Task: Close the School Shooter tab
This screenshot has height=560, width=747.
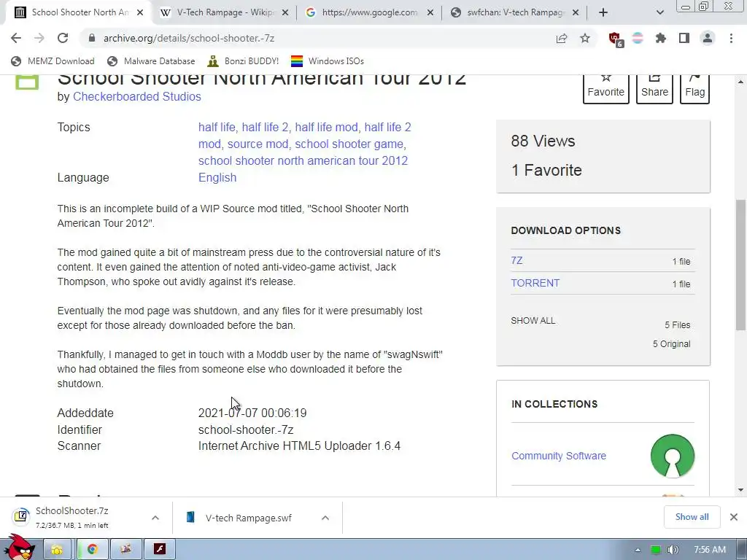Action: 140,13
